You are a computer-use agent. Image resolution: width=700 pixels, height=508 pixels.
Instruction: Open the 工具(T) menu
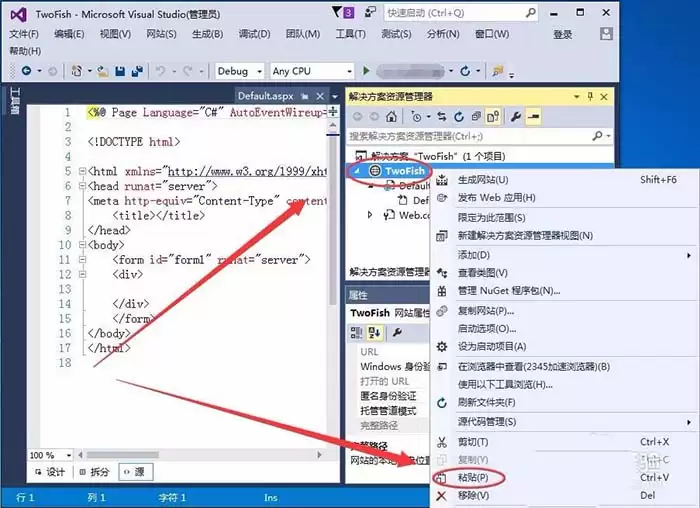click(x=350, y=34)
